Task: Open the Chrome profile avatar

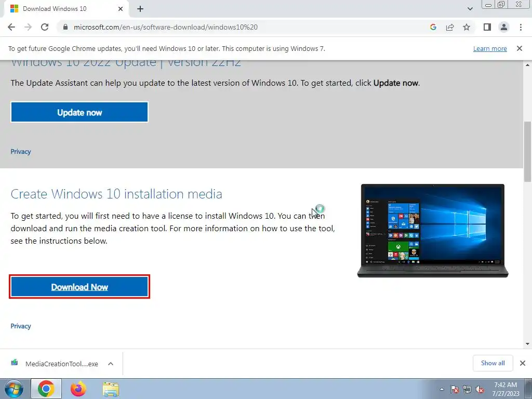Action: pyautogui.click(x=504, y=27)
